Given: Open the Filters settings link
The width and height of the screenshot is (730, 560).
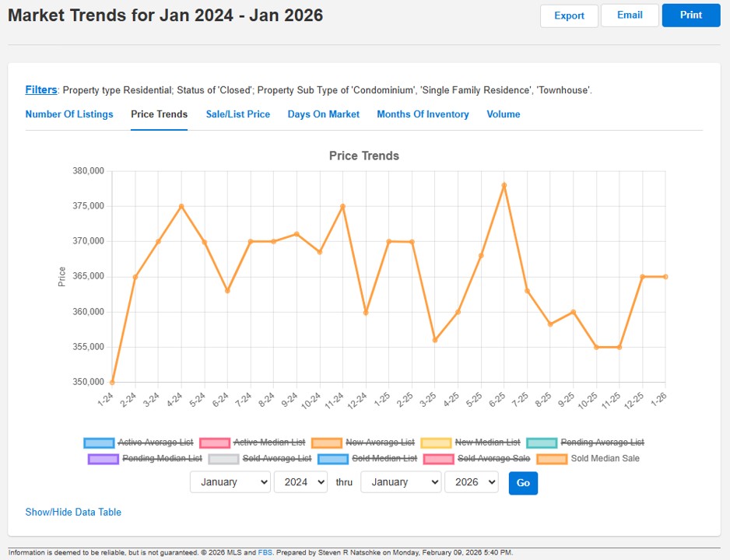Looking at the screenshot, I should click(x=40, y=89).
